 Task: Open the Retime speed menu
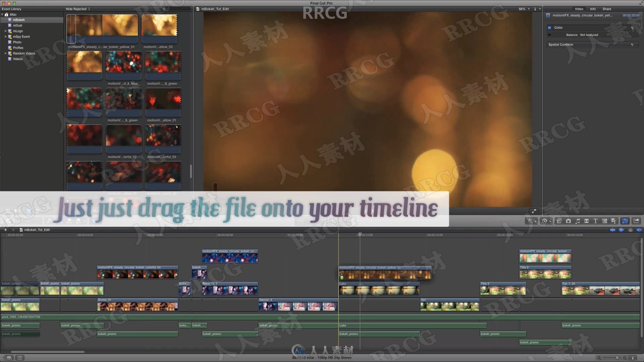tap(546, 221)
